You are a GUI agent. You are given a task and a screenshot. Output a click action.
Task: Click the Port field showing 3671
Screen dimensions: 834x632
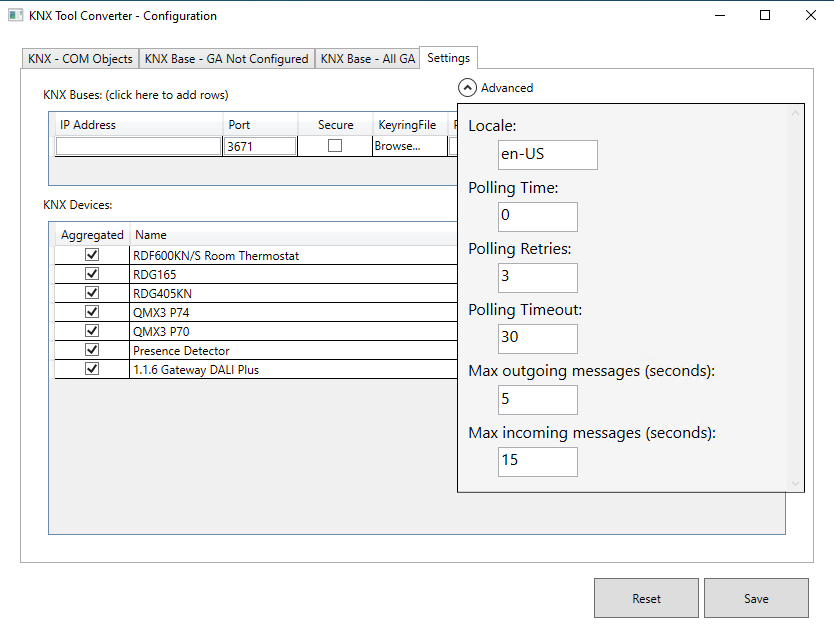pyautogui.click(x=260, y=146)
